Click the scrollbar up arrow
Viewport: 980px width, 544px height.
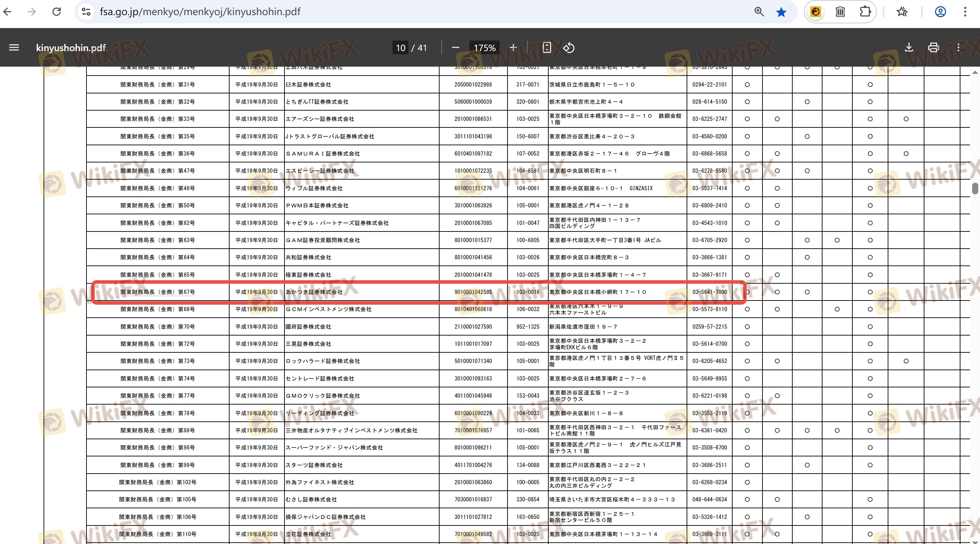[975, 72]
